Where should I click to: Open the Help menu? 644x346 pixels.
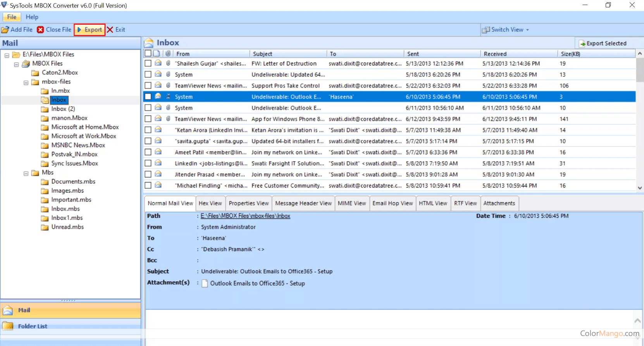pos(32,17)
